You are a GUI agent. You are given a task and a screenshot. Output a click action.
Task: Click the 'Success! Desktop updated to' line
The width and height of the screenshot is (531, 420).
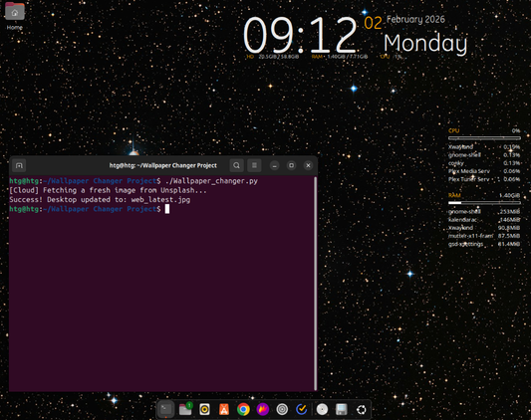pyautogui.click(x=100, y=200)
